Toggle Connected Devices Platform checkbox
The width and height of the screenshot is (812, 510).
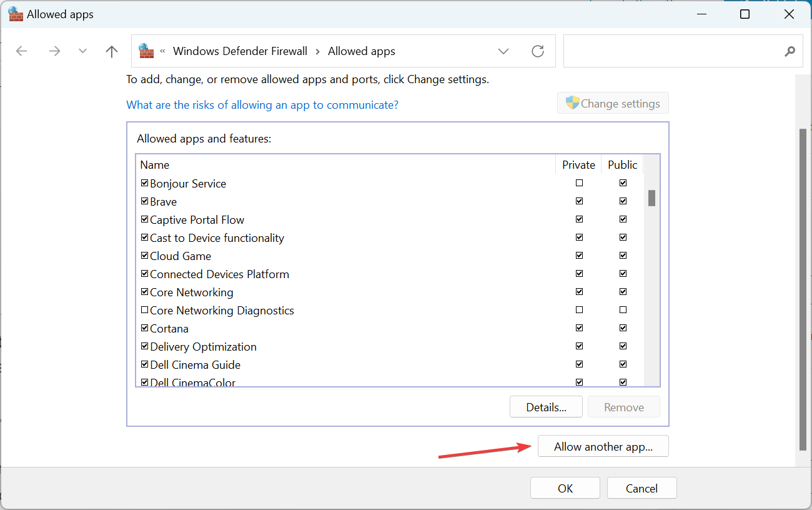click(x=145, y=274)
